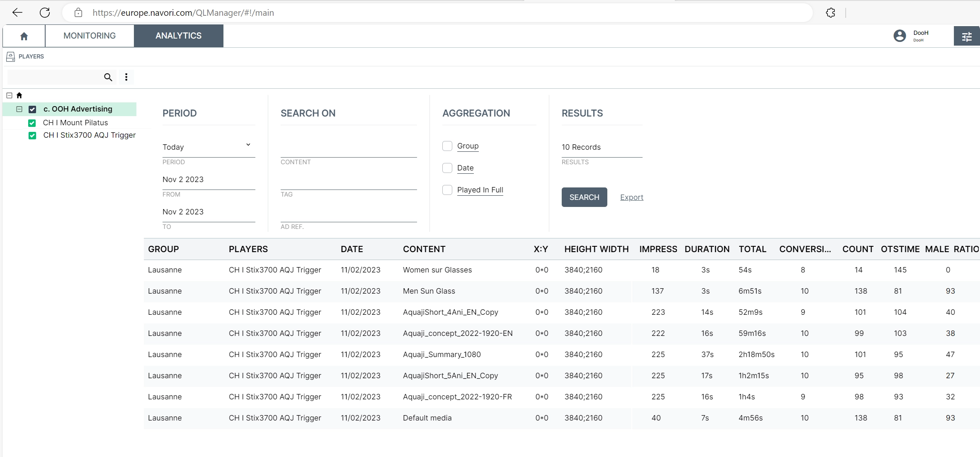Click the AquajiShort_5Ani_EN_Copy cell

coord(451,376)
